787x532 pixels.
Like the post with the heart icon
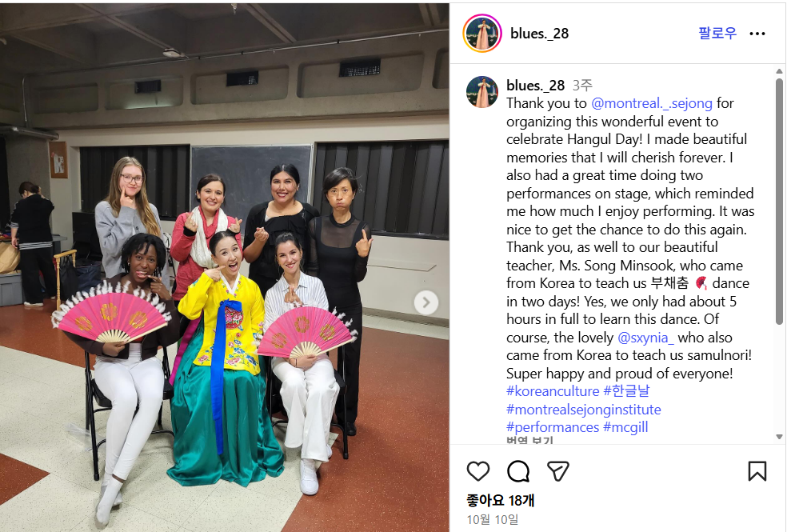[477, 471]
